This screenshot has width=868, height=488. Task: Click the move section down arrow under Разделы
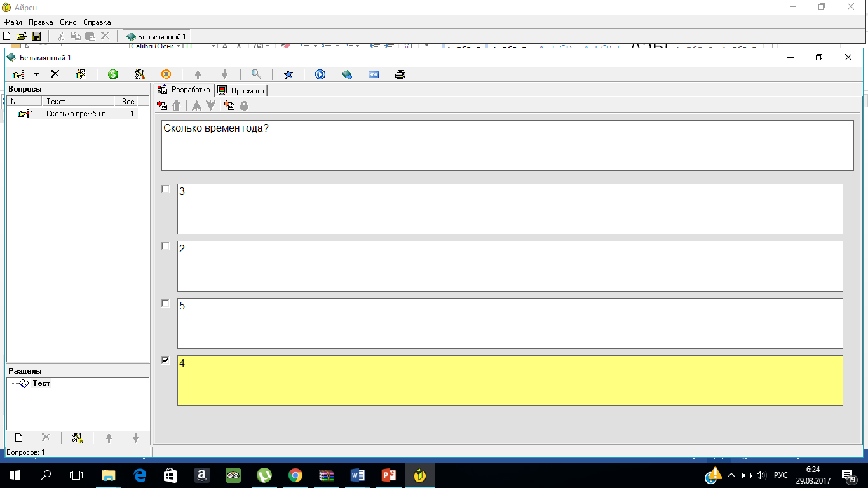pos(135,437)
